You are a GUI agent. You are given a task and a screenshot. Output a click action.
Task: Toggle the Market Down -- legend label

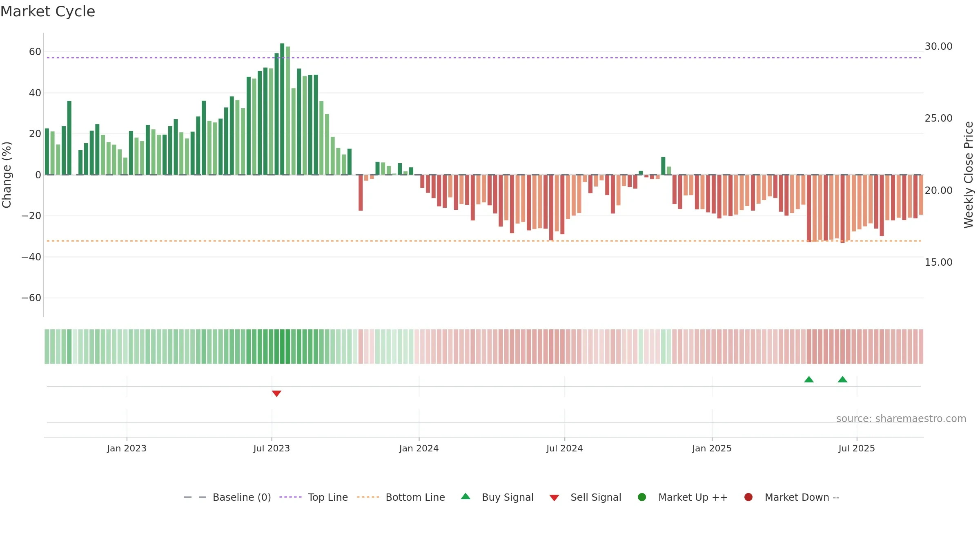click(x=802, y=497)
